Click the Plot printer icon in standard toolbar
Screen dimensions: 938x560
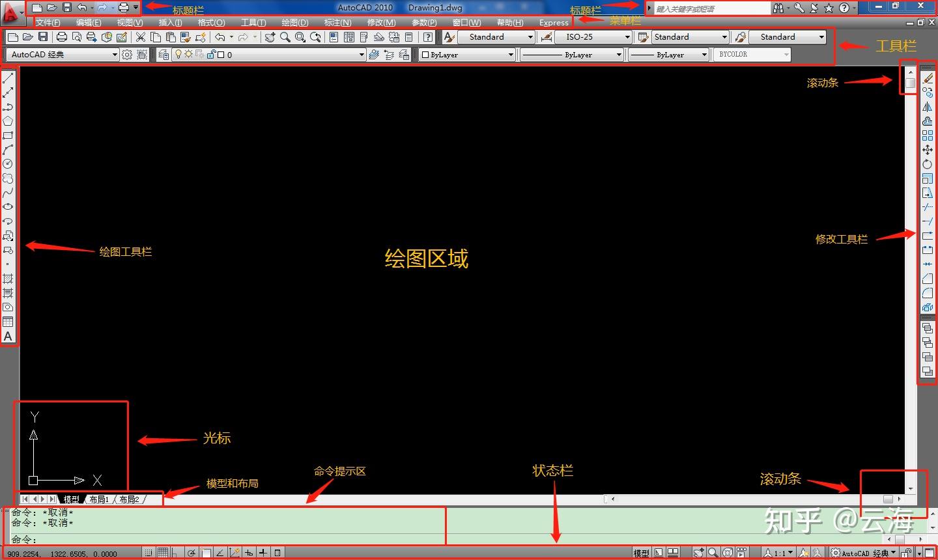pyautogui.click(x=62, y=37)
